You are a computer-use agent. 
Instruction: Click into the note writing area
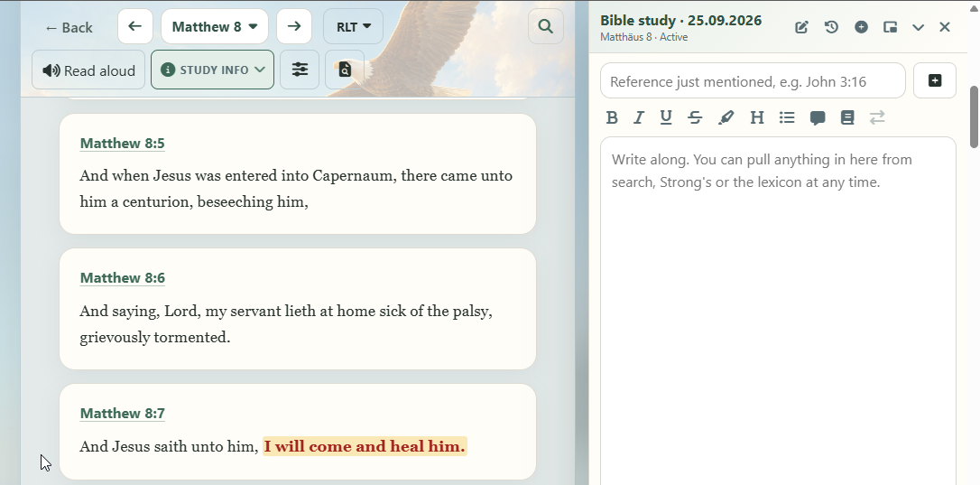778,311
